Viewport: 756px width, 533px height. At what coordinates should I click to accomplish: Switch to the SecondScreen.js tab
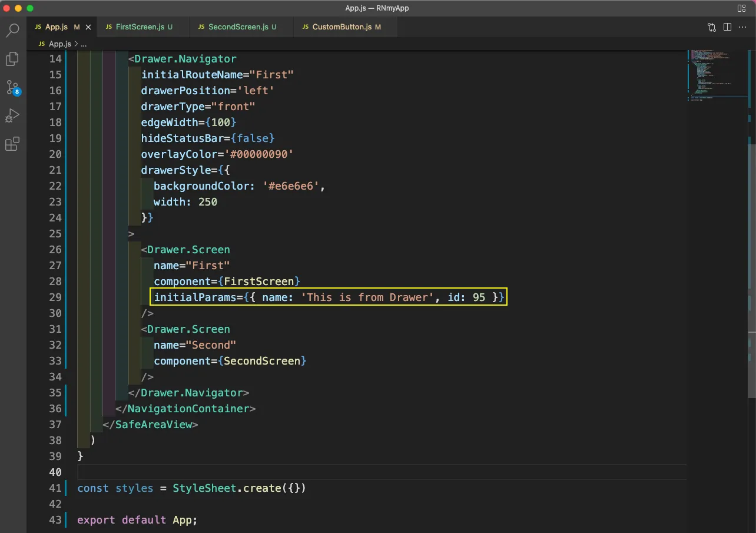(x=241, y=27)
